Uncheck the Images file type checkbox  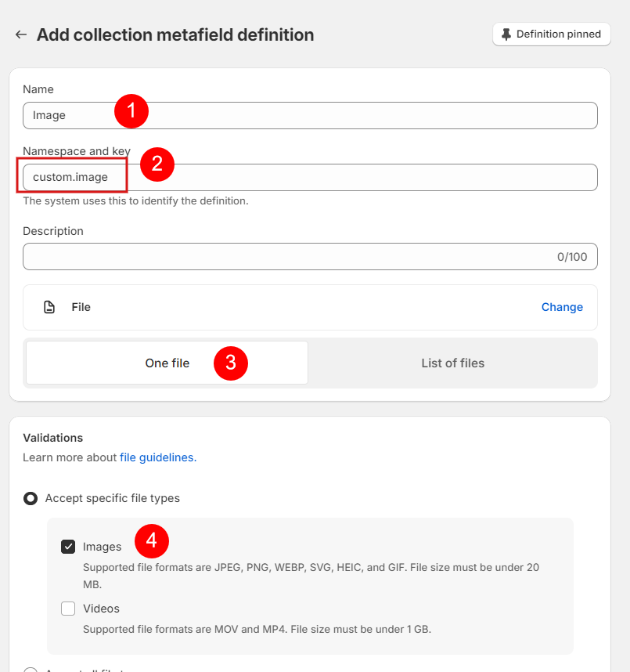(x=68, y=547)
